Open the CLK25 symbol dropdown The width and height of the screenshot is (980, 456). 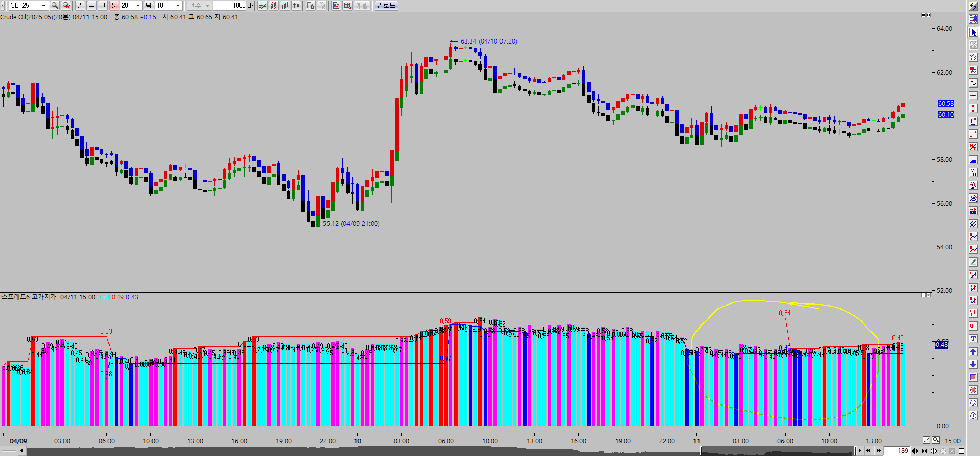(43, 5)
